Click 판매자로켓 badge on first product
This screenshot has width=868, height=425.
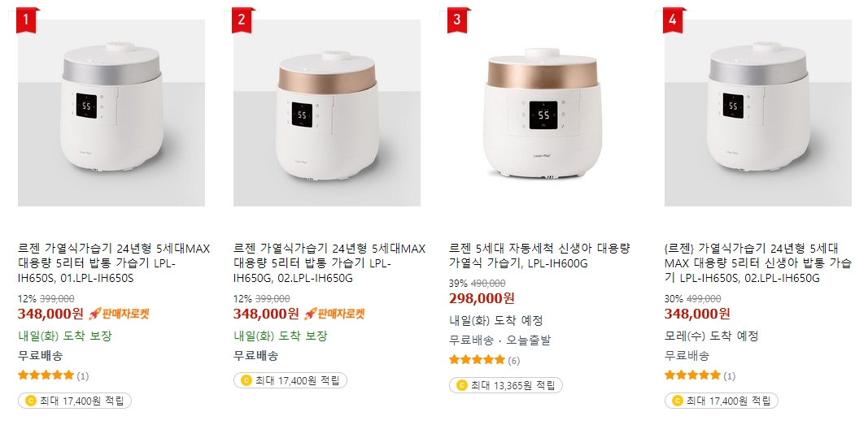tap(119, 314)
